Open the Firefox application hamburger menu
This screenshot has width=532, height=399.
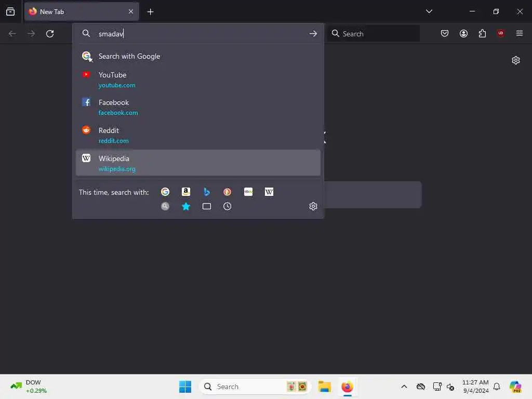[519, 33]
